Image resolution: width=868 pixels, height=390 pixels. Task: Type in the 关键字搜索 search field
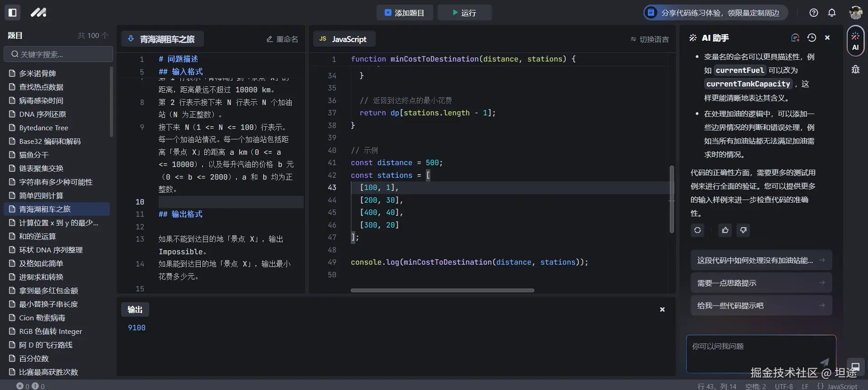[59, 54]
